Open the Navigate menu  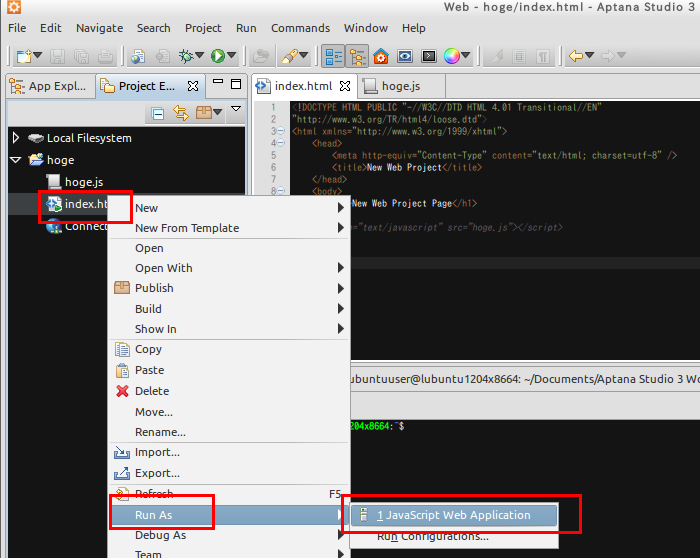tap(100, 28)
